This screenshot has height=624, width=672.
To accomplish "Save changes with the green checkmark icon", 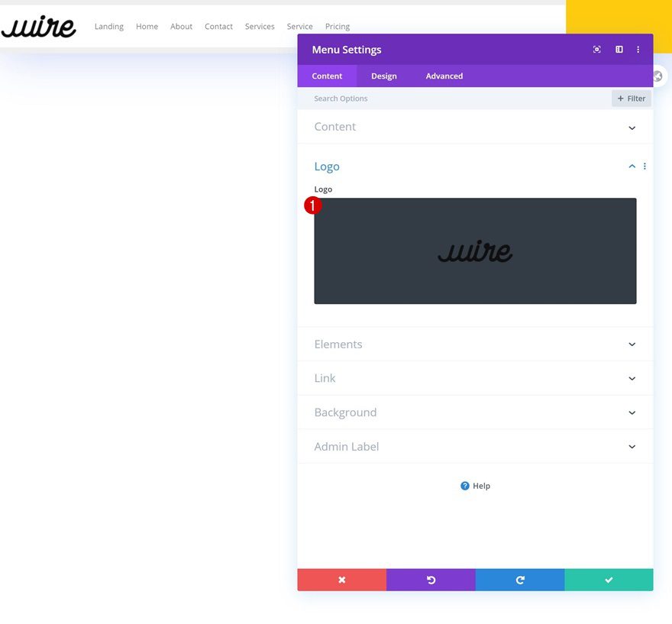I will [x=609, y=579].
